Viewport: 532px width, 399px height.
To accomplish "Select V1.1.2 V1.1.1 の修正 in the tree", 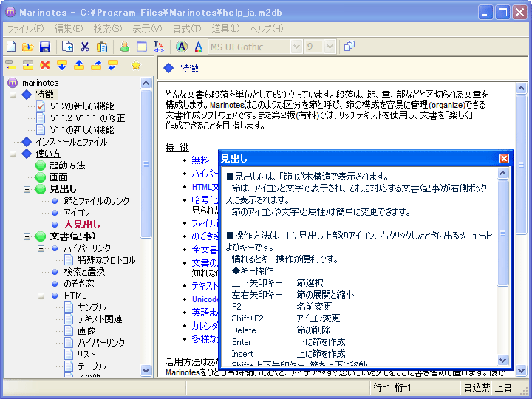I will pos(87,118).
